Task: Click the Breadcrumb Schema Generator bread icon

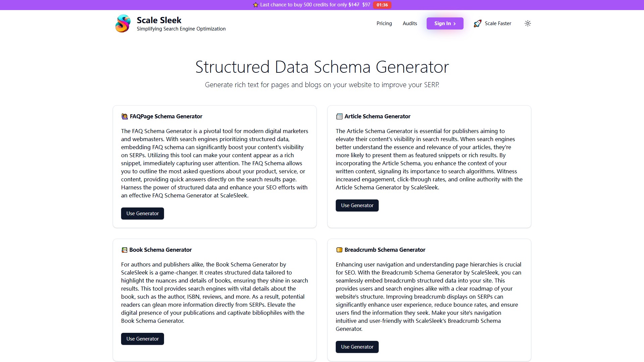Action: pos(339,250)
